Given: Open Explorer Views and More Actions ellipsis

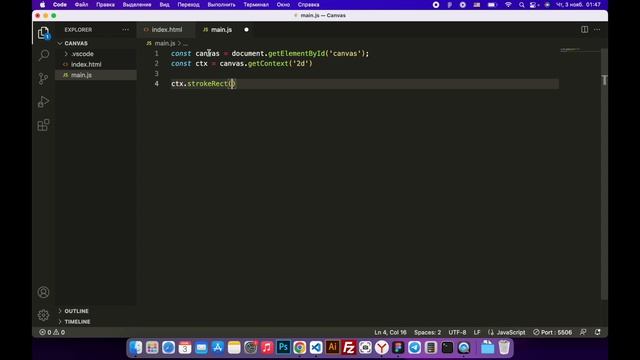Looking at the screenshot, I should click(125, 29).
